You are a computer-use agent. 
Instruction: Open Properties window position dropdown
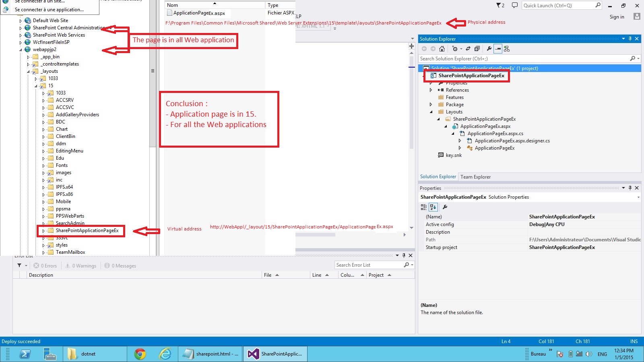pyautogui.click(x=623, y=188)
